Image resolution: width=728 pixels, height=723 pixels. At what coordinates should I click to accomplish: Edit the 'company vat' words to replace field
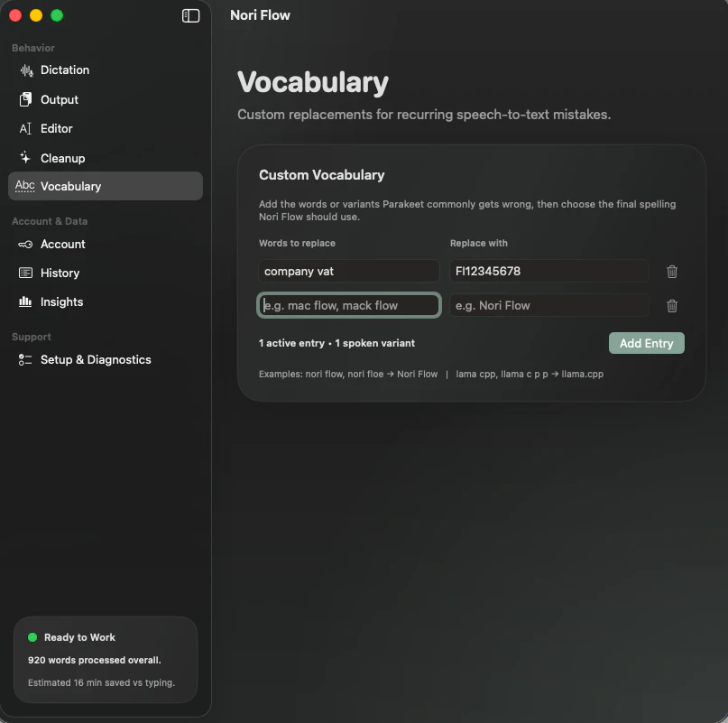point(349,272)
